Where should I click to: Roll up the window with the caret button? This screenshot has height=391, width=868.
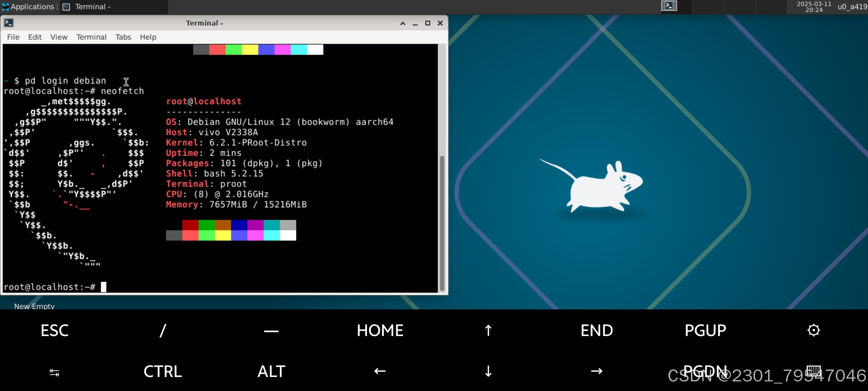tap(403, 23)
